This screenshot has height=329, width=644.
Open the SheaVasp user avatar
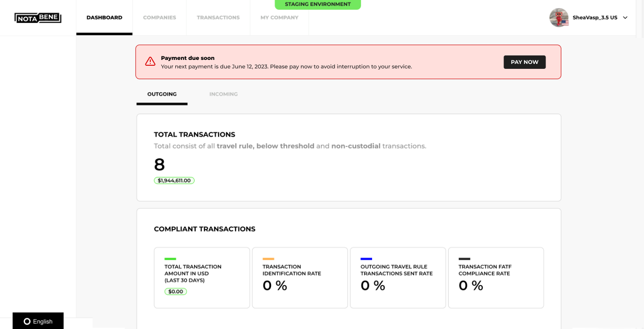(559, 17)
